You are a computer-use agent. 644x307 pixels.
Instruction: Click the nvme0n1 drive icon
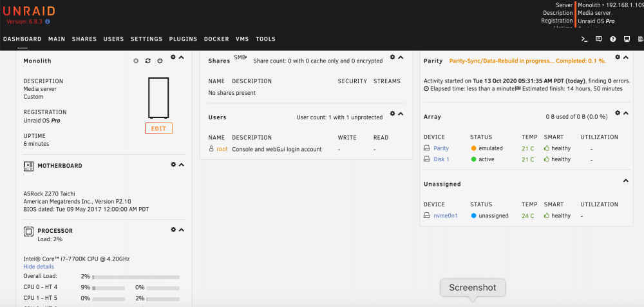(427, 215)
